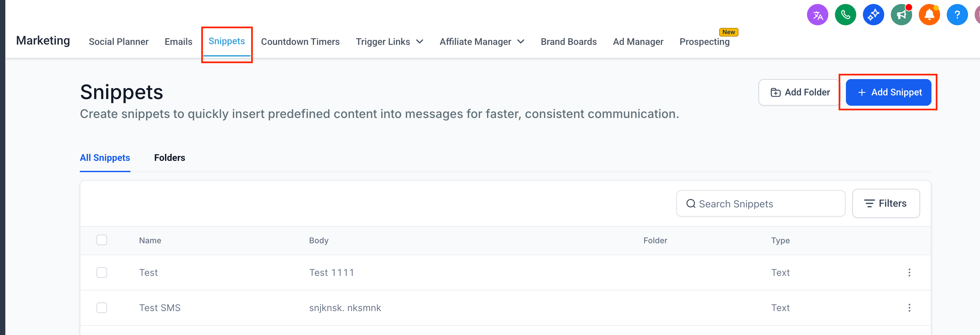
Task: Open the language translation icon
Action: (x=817, y=15)
